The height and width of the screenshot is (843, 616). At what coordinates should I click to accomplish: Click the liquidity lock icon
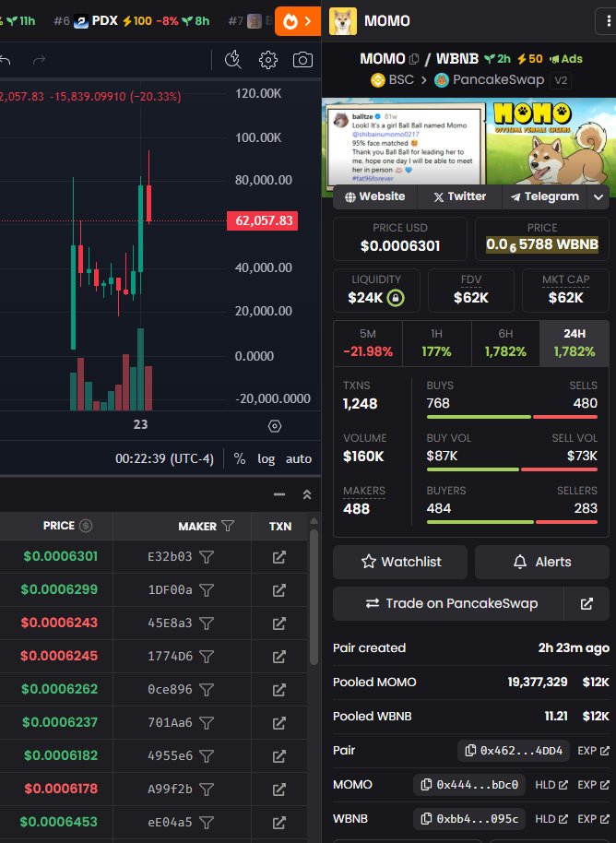[395, 297]
